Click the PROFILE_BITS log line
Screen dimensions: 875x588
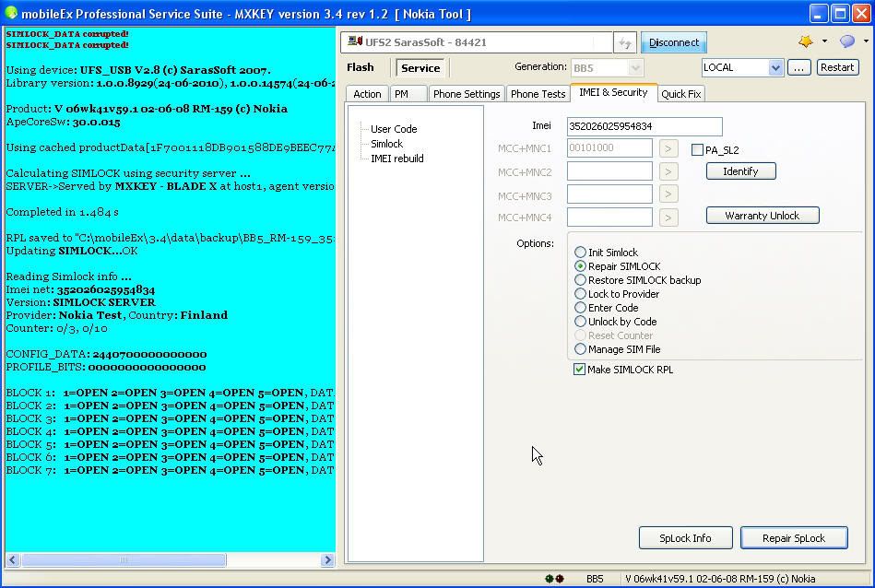tap(105, 367)
